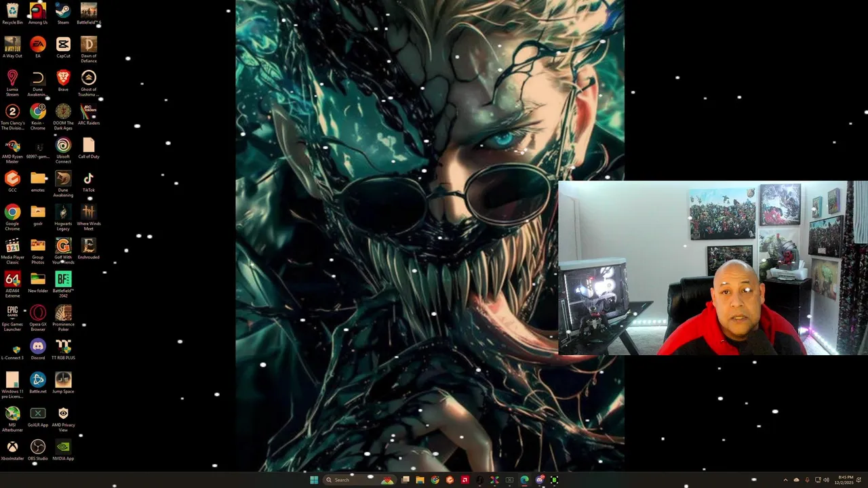Open the GoXLR App shortcut

[38, 417]
